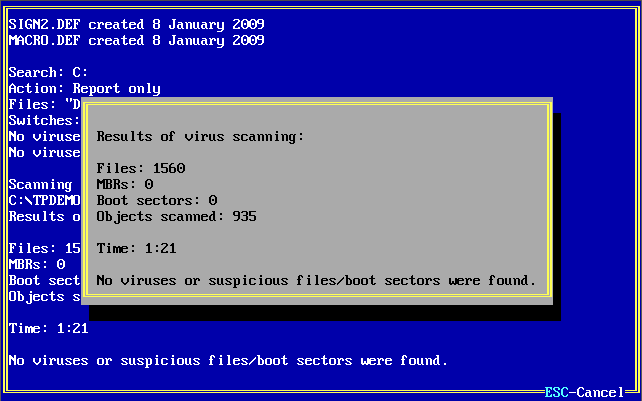This screenshot has width=642, height=401.
Task: Click "MBRs: 0" inside the gray dialog
Action: point(124,184)
